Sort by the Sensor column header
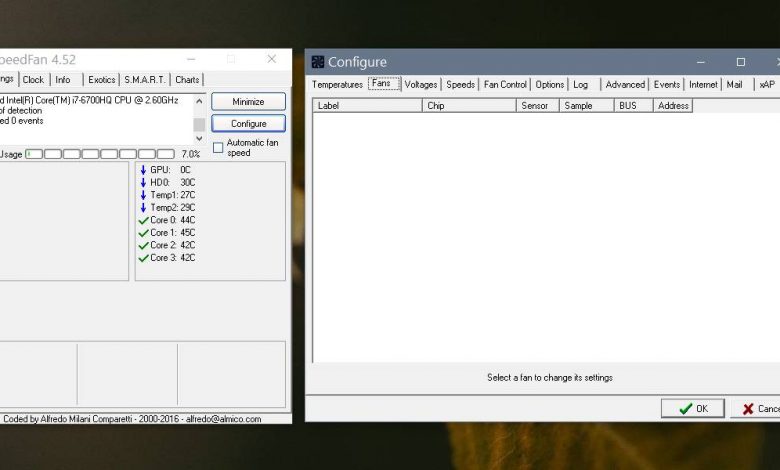The height and width of the screenshot is (470, 780). (x=538, y=105)
